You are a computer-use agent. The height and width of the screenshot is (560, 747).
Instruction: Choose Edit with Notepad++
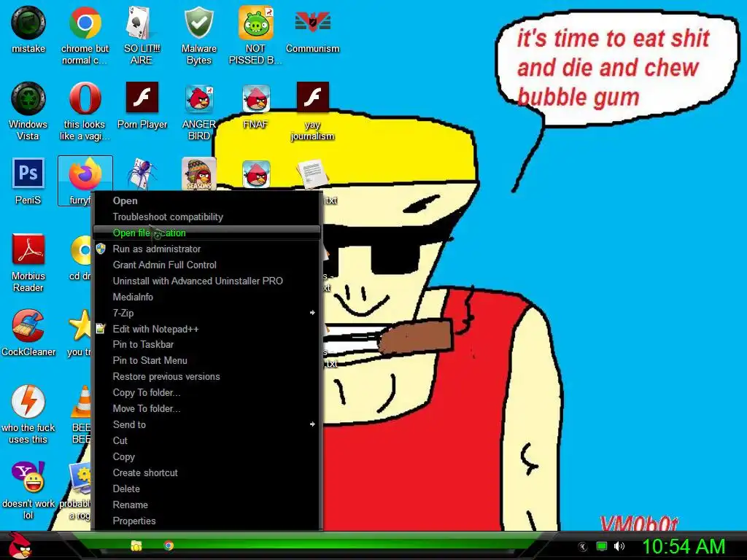207,329
